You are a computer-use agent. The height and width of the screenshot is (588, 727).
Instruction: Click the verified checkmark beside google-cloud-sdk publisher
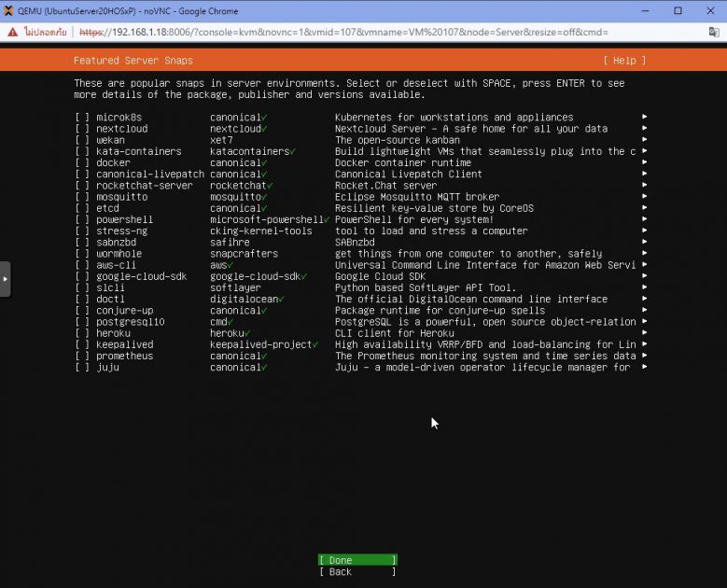(303, 277)
